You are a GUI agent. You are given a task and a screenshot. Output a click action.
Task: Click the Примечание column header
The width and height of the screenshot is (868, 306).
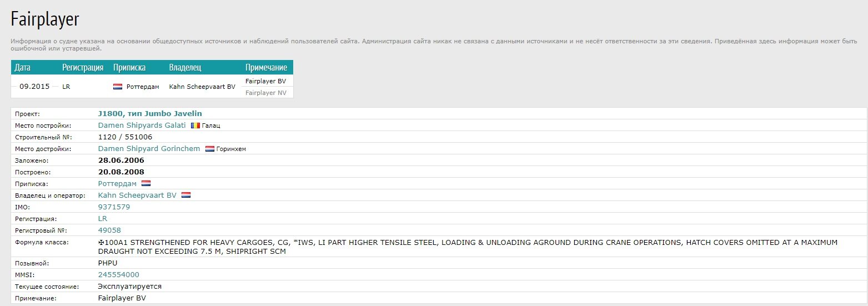[266, 68]
